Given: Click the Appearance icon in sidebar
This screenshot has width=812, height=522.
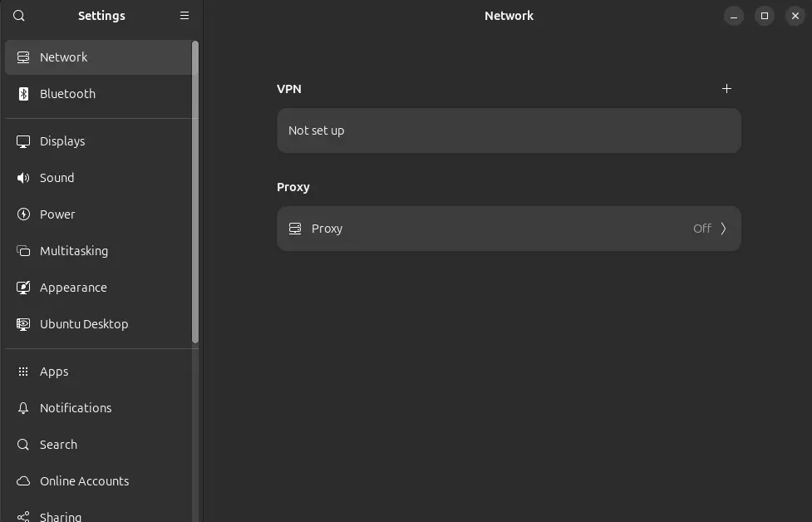Looking at the screenshot, I should [23, 288].
